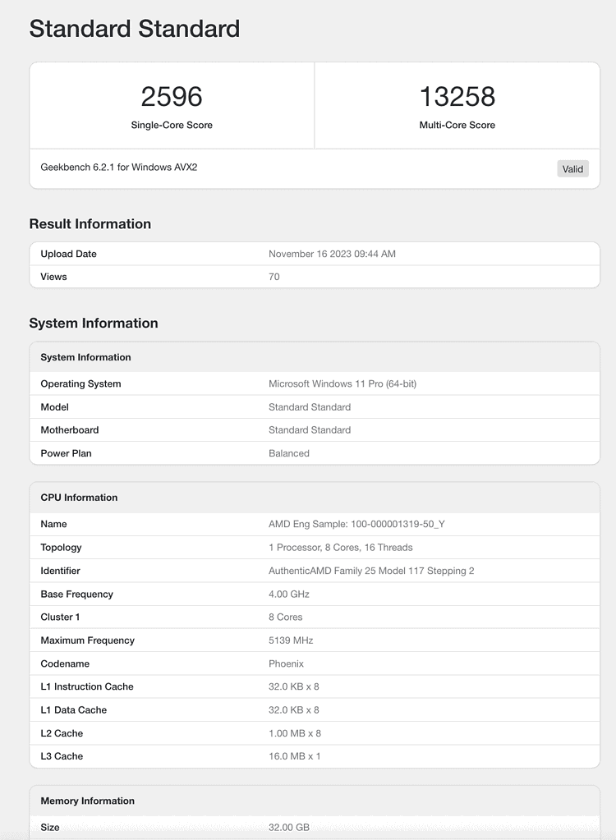This screenshot has height=840, width=616.
Task: Click the Views label
Action: [x=53, y=277]
